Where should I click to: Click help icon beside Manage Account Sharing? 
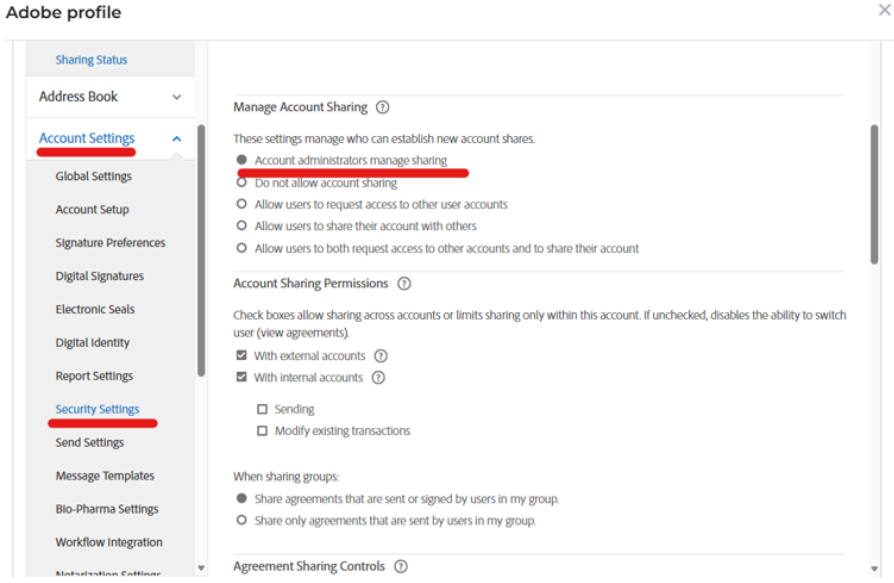[382, 107]
